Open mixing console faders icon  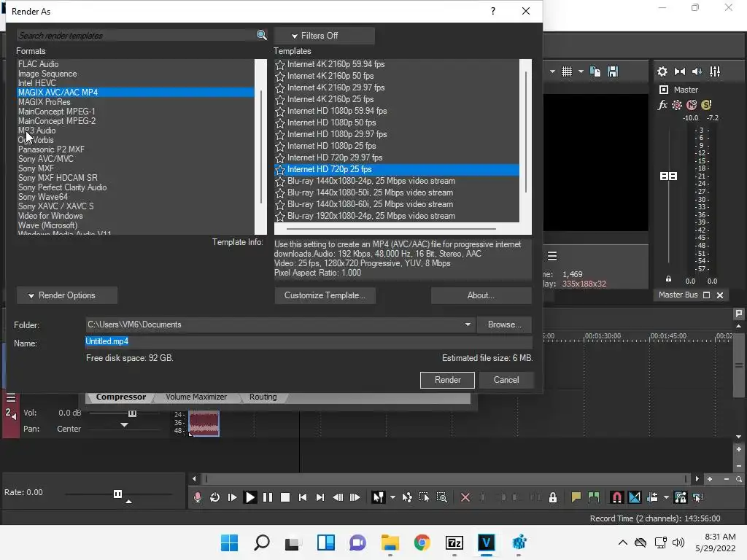pyautogui.click(x=715, y=71)
